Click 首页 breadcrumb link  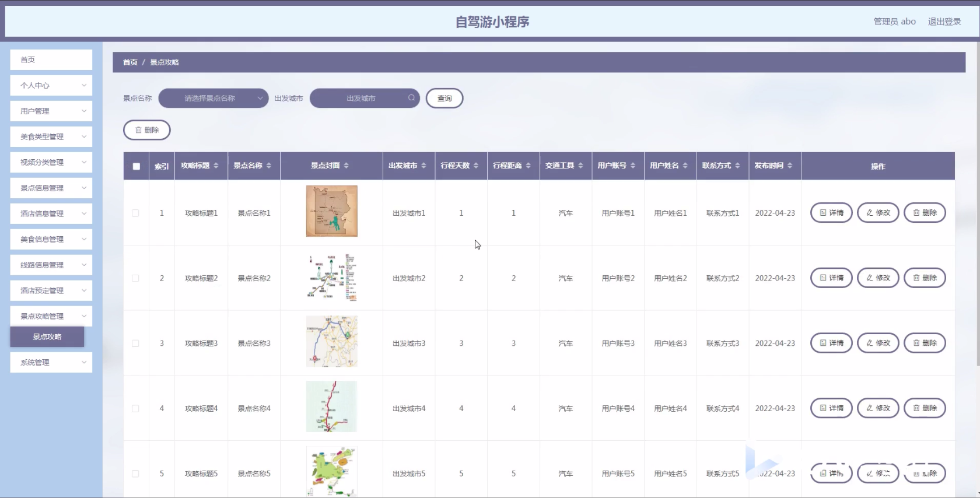tap(130, 62)
